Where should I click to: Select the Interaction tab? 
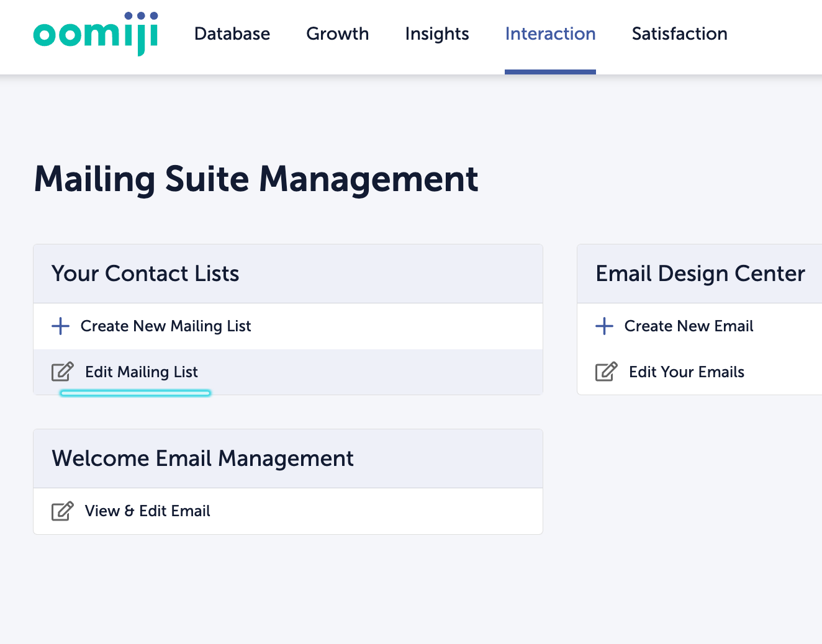[550, 34]
